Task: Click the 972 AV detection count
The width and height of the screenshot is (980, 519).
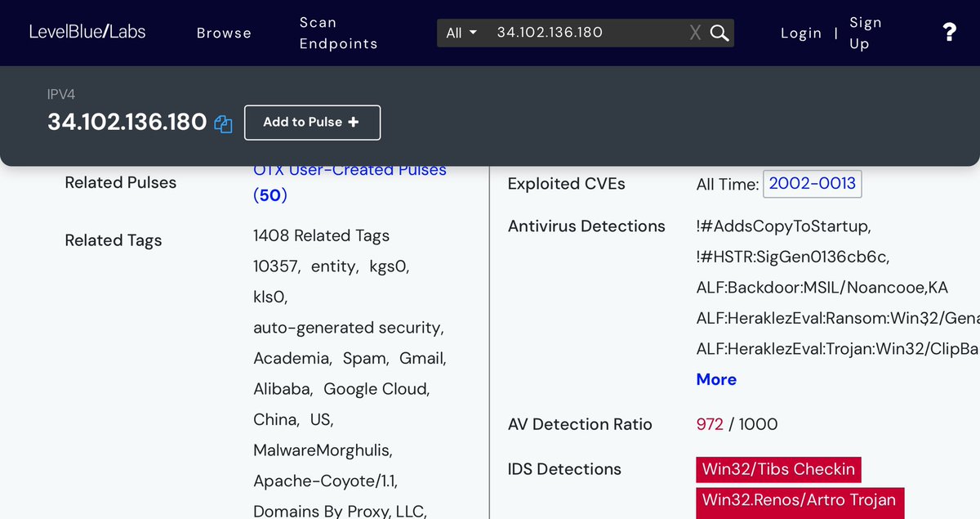Action: click(x=710, y=424)
